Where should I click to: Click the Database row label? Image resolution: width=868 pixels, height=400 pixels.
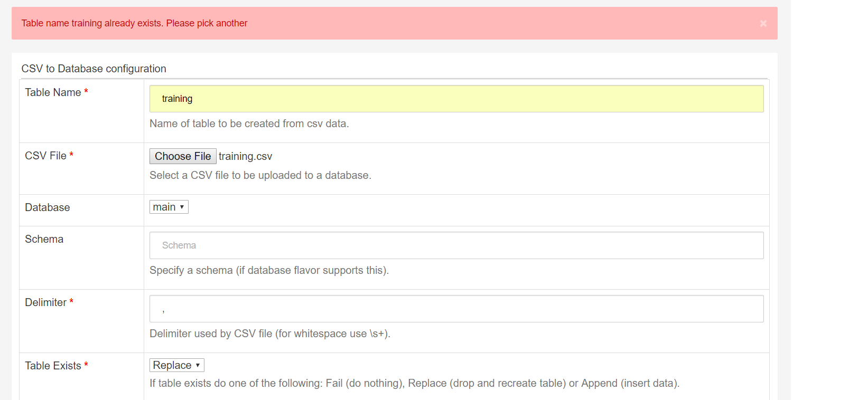point(47,207)
